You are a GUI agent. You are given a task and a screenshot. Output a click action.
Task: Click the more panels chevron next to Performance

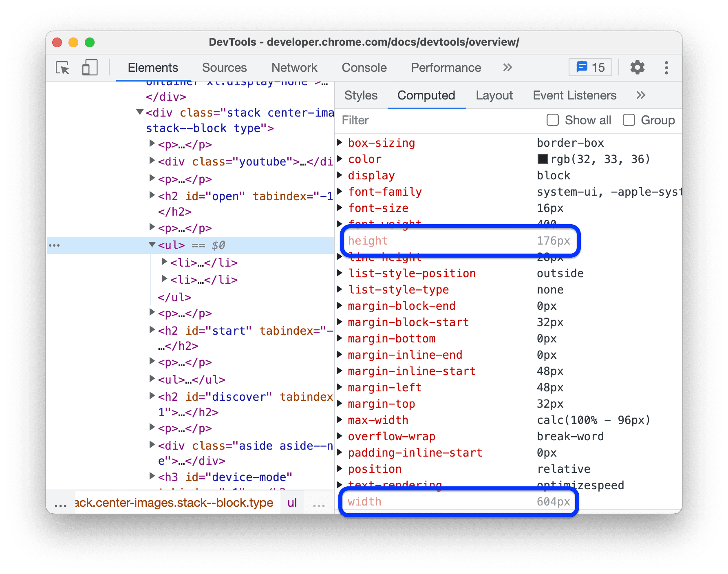507,67
